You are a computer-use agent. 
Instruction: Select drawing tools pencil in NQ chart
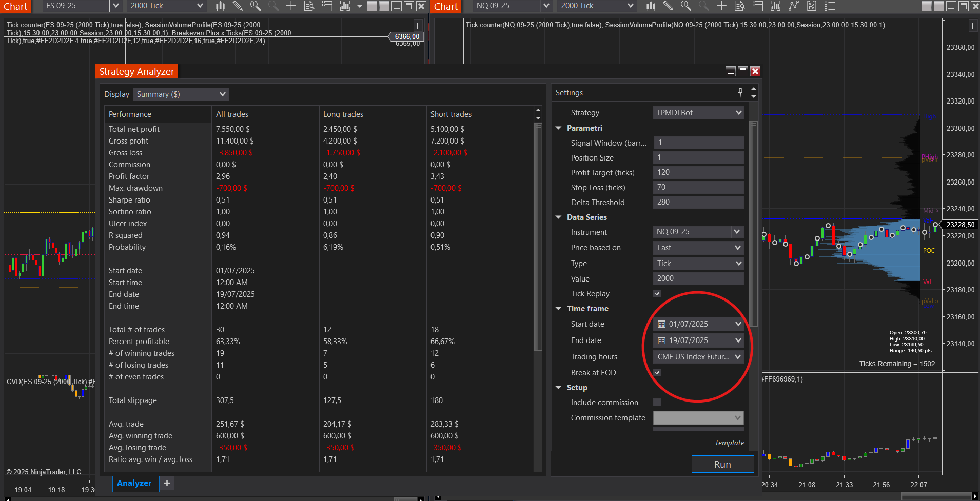(x=668, y=6)
